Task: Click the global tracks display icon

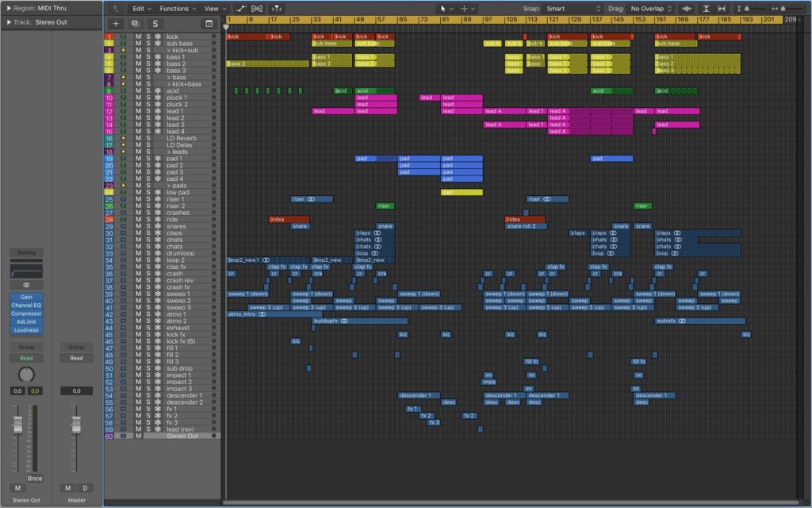Action: tap(209, 23)
